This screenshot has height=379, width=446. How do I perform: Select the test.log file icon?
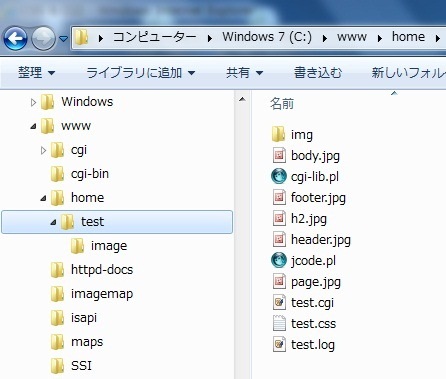point(279,344)
